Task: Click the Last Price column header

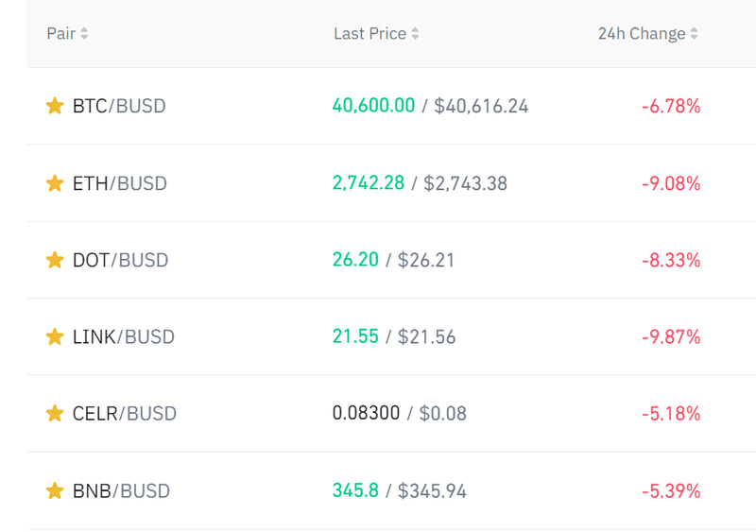Action: point(369,34)
